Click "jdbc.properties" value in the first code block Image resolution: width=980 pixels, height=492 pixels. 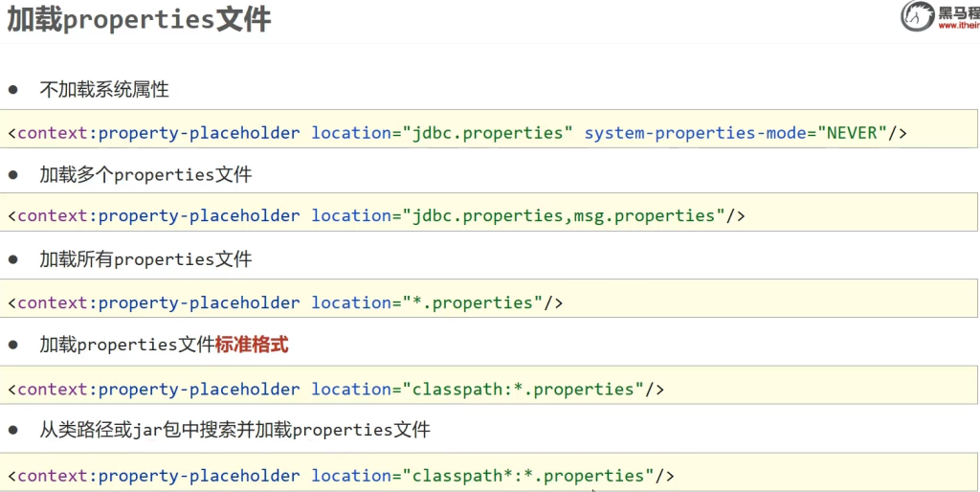[487, 133]
